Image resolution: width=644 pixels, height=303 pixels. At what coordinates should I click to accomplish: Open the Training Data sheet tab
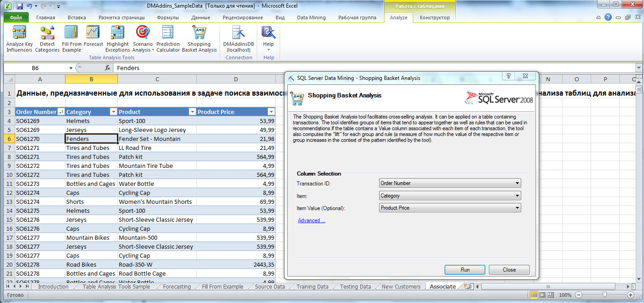coord(312,286)
